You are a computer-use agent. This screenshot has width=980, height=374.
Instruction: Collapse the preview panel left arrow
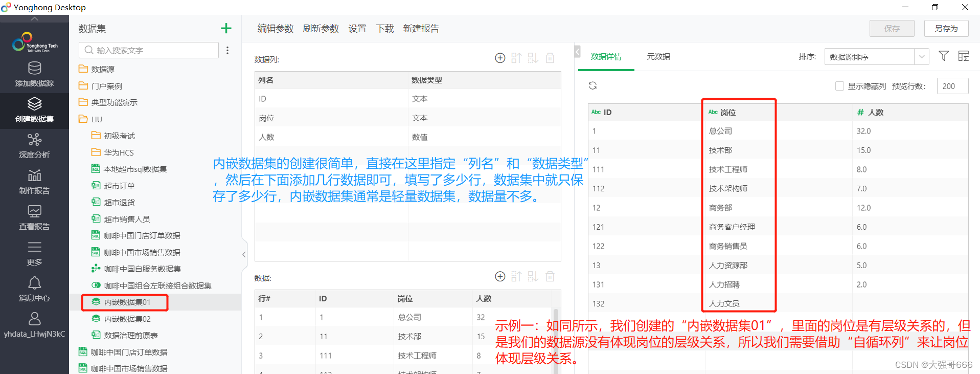(577, 52)
